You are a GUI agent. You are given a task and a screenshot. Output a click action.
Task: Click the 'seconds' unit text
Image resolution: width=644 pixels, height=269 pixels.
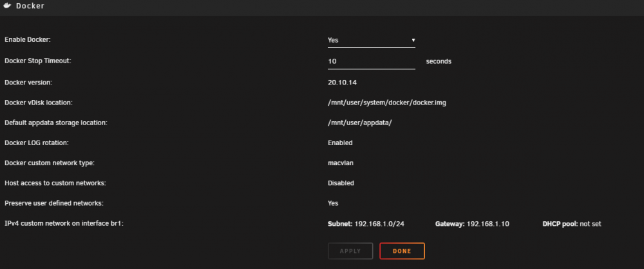[439, 61]
